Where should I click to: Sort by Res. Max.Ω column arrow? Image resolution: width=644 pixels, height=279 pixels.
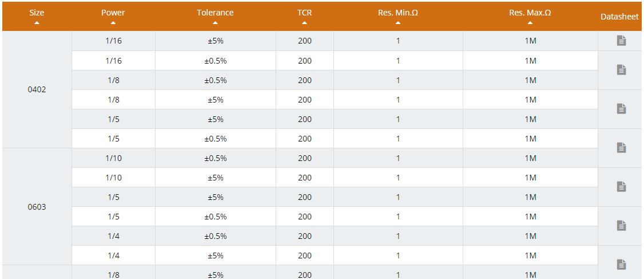530,23
